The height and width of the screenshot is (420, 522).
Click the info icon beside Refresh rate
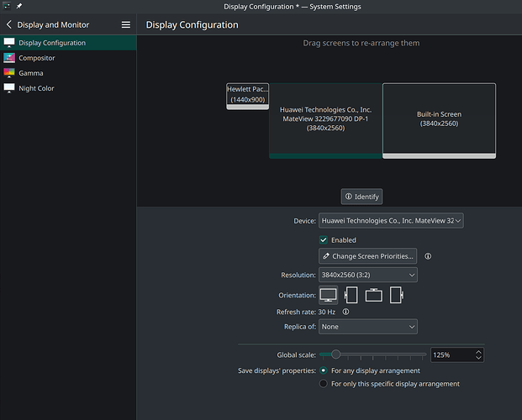(x=345, y=312)
